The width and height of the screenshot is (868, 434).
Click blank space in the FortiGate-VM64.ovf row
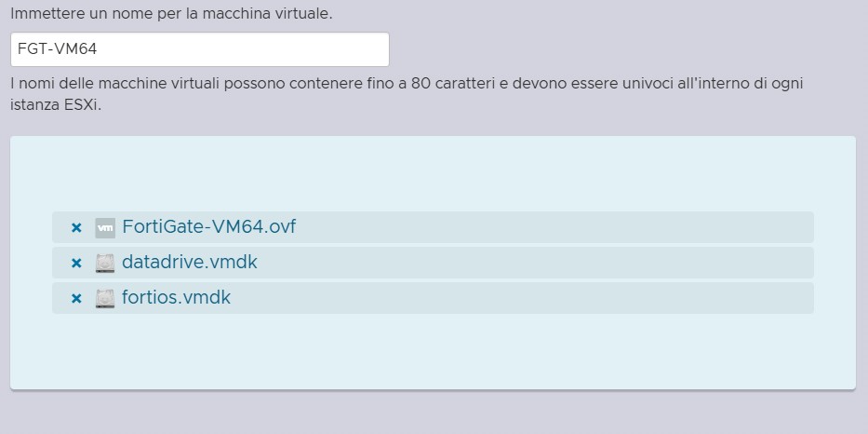coord(558,227)
